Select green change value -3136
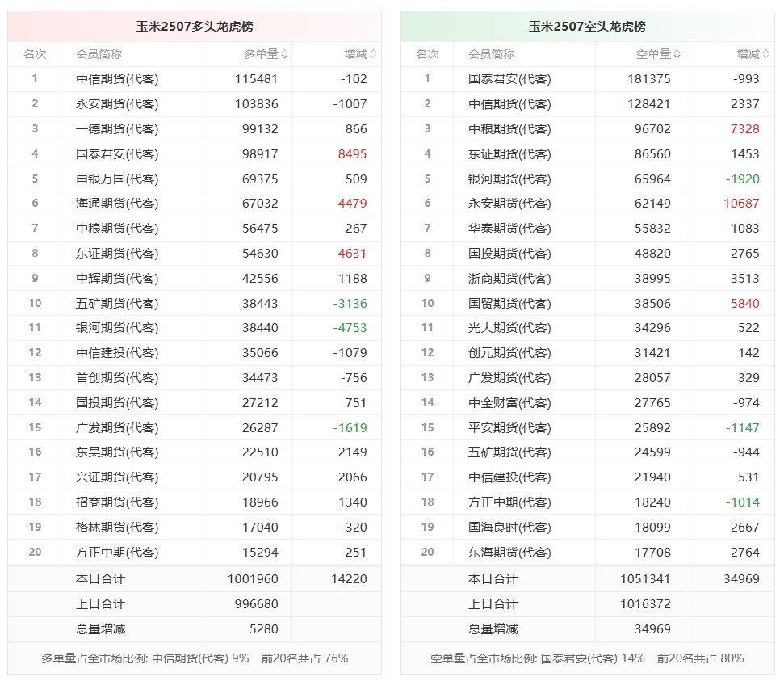This screenshot has height=681, width=784. pyautogui.click(x=350, y=304)
